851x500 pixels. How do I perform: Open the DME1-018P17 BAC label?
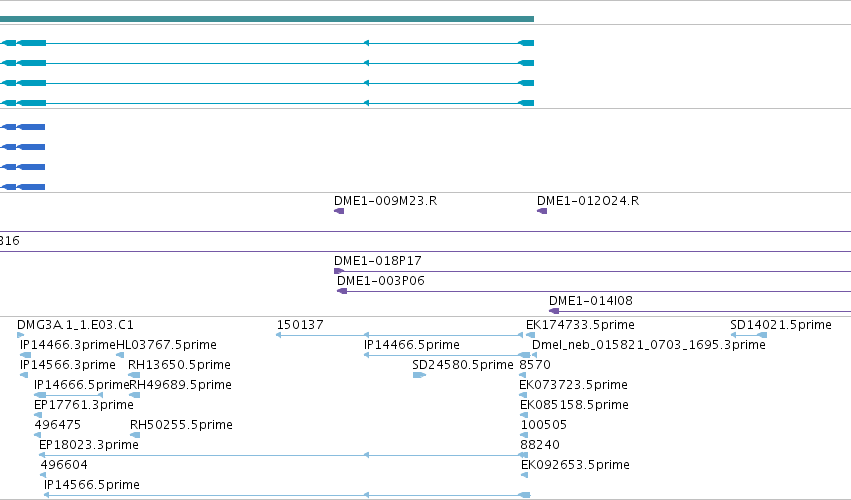pos(378,261)
